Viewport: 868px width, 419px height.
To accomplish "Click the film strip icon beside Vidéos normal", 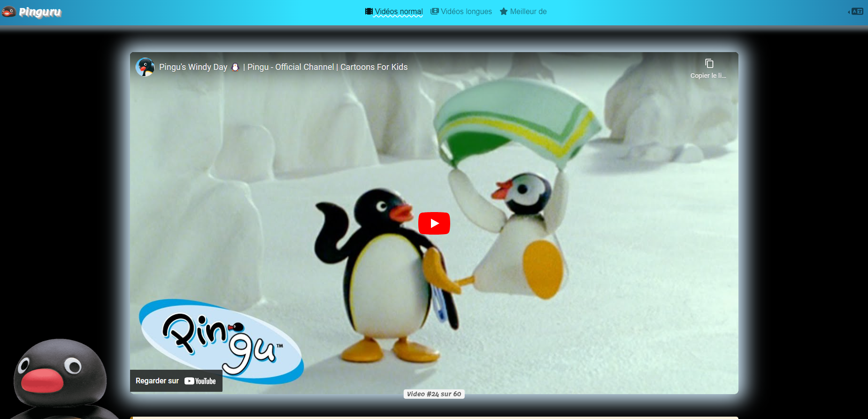I will (369, 11).
